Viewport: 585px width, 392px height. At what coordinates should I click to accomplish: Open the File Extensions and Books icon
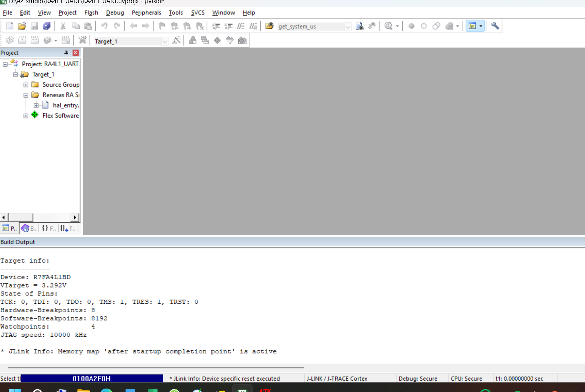coord(193,41)
